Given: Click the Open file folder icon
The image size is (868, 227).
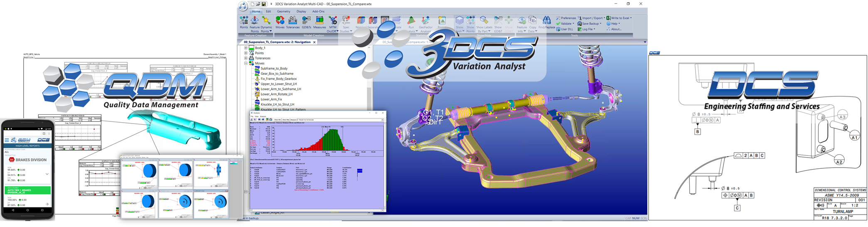Looking at the screenshot, I should [258, 4].
